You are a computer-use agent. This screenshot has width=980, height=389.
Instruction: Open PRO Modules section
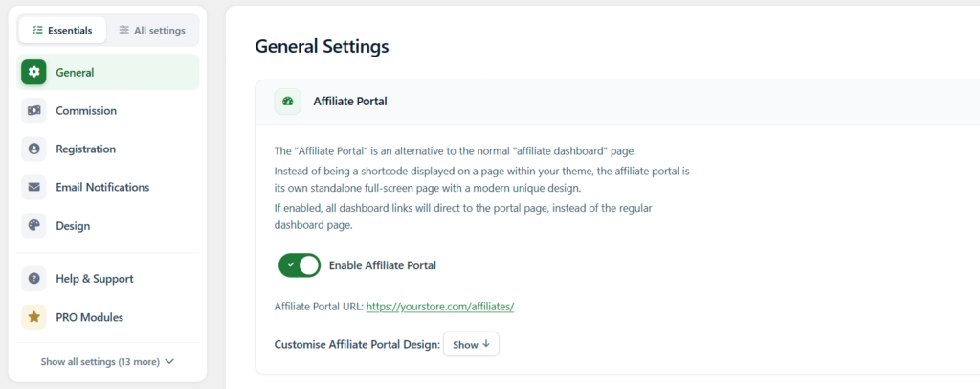click(x=107, y=317)
